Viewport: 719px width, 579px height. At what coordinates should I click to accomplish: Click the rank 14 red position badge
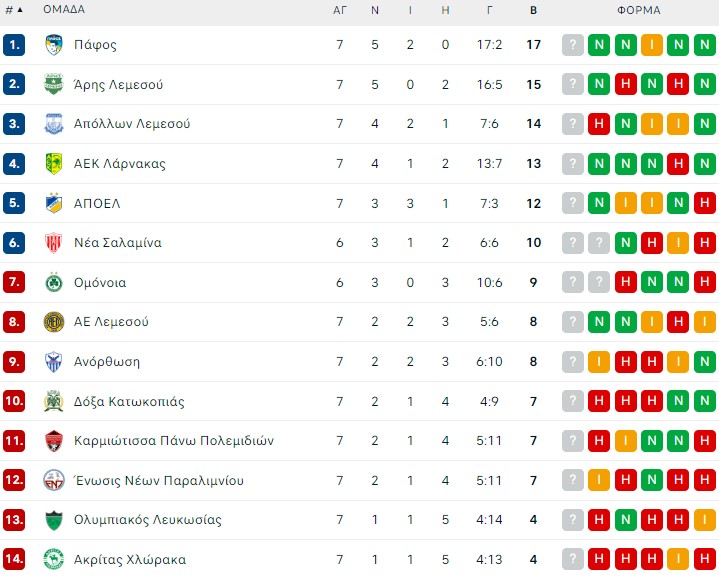[14, 559]
